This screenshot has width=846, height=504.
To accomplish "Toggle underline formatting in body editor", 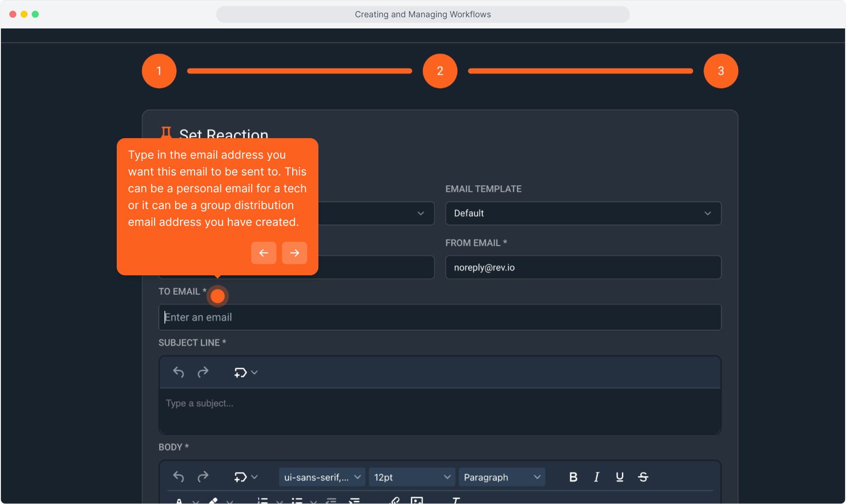I will coord(620,477).
